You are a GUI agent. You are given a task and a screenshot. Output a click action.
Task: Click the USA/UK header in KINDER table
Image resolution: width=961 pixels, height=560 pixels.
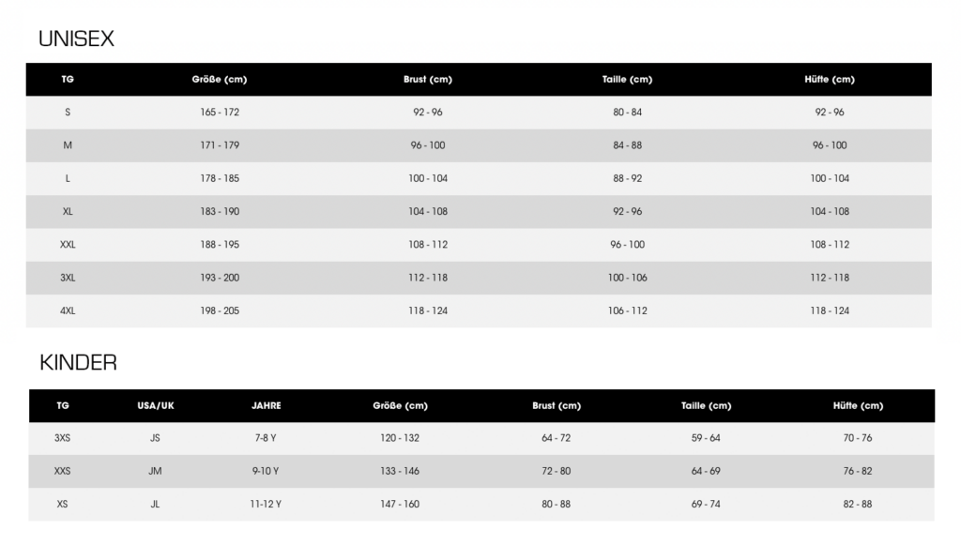[x=156, y=405]
